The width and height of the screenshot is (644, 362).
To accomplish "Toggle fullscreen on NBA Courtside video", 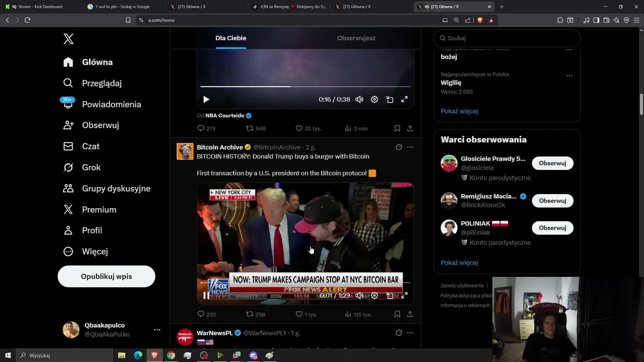I will [x=404, y=100].
